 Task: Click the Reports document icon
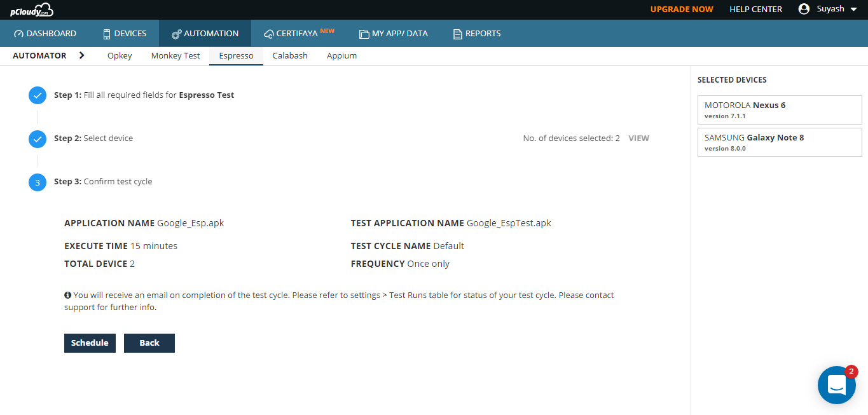coord(457,34)
